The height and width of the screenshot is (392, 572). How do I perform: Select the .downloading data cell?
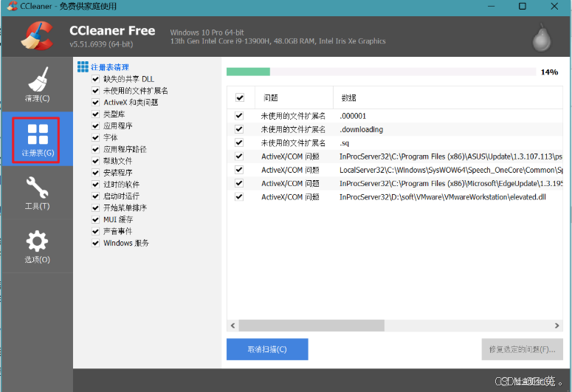pyautogui.click(x=361, y=129)
